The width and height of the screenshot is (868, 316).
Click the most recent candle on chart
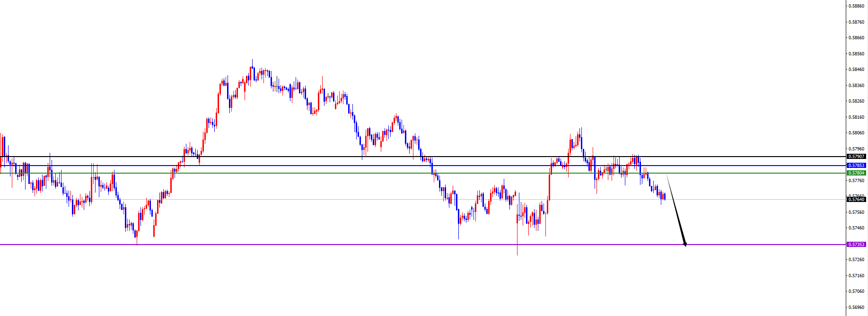point(665,196)
